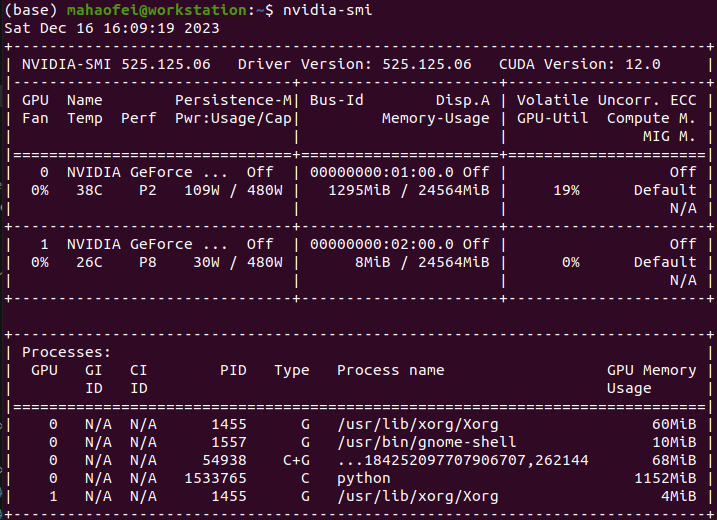Select the 'NVIDIA-SMI 525.125.06' version text
This screenshot has width=717, height=520.
116,64
